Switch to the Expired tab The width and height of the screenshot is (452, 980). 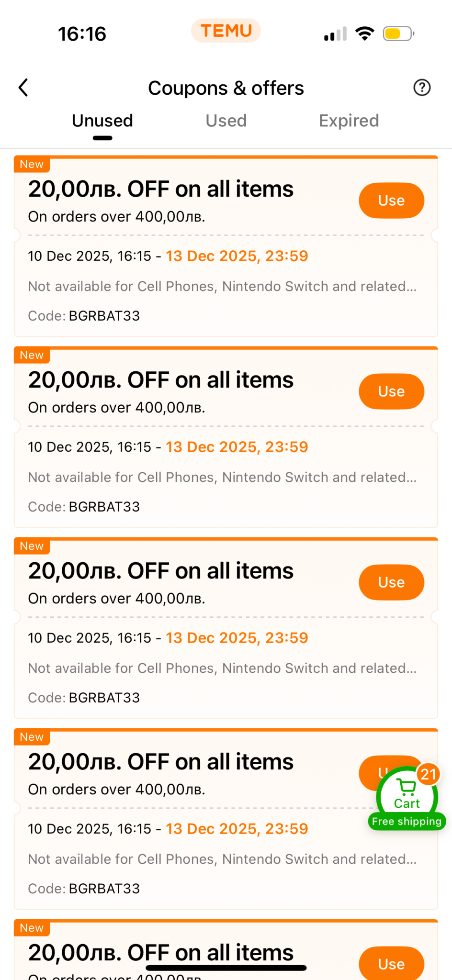[349, 121]
